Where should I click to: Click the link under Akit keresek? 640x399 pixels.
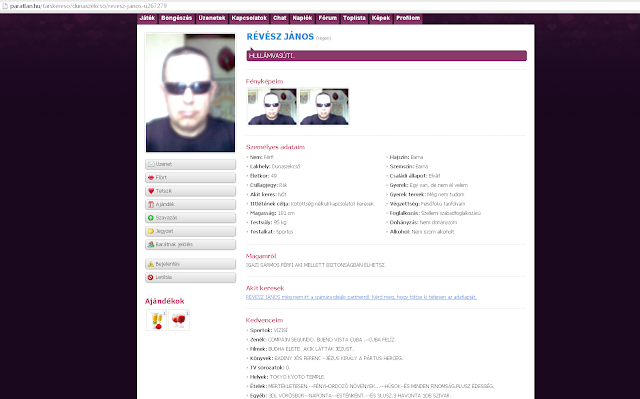point(361,297)
